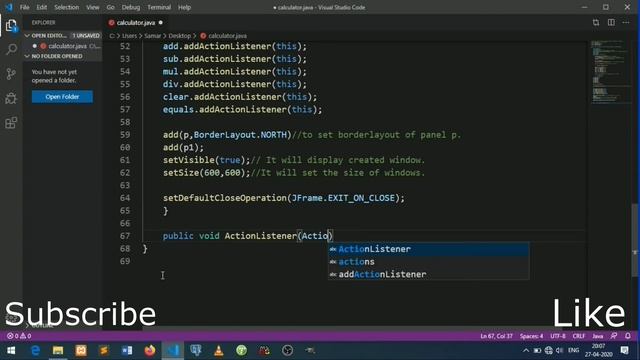Viewport: 640px width, 360px height.
Task: Open the File menu
Action: (24, 7)
